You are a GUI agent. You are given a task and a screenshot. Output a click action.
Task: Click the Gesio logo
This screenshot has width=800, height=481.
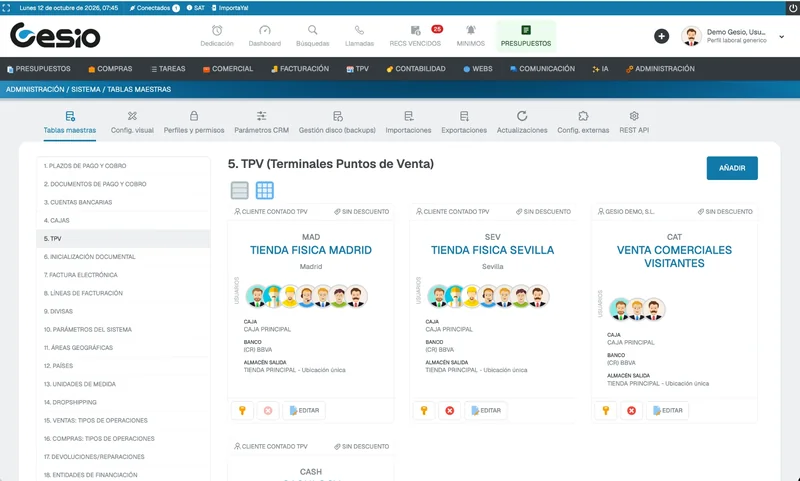(55, 36)
